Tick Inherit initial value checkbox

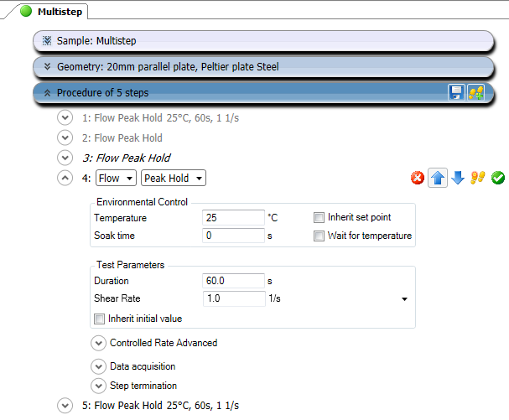click(x=99, y=319)
